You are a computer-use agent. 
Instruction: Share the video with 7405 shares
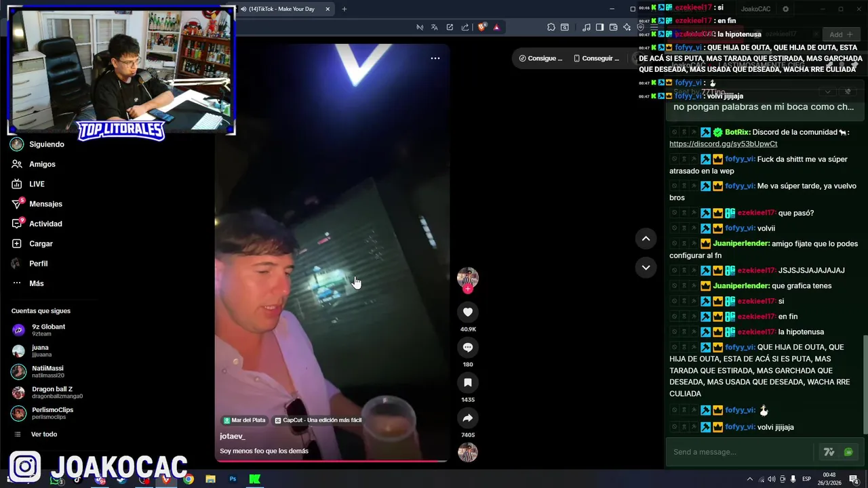pyautogui.click(x=467, y=418)
